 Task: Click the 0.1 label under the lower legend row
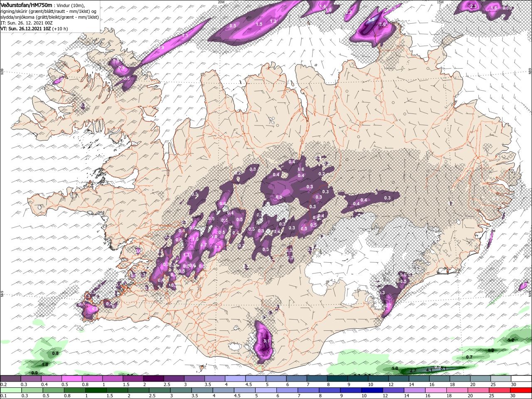(x=3, y=396)
